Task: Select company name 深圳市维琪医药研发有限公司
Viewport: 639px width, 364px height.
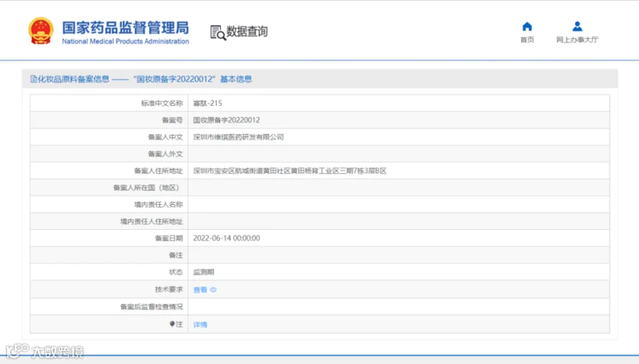Action: tap(239, 137)
